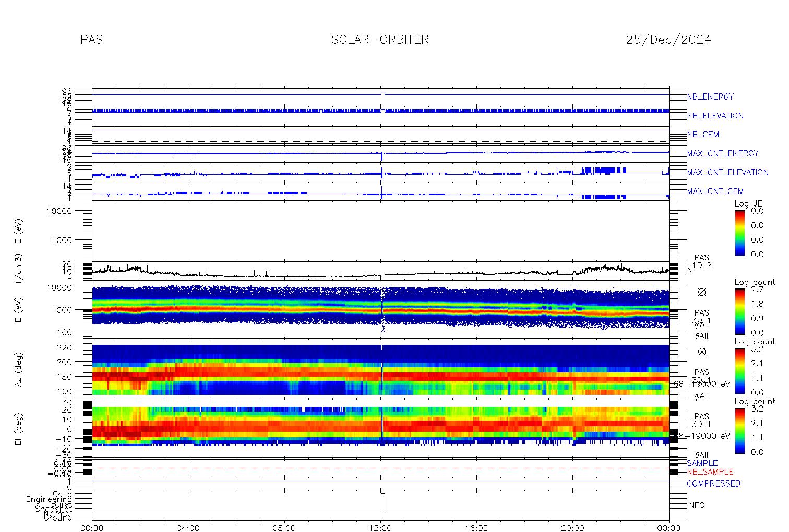Screen dimensions: 789x532
Task: Click the NB_CEM series label
Action: pos(703,135)
